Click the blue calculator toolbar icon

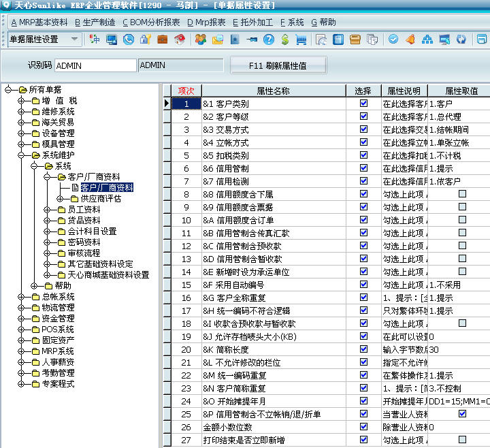[x=338, y=39]
